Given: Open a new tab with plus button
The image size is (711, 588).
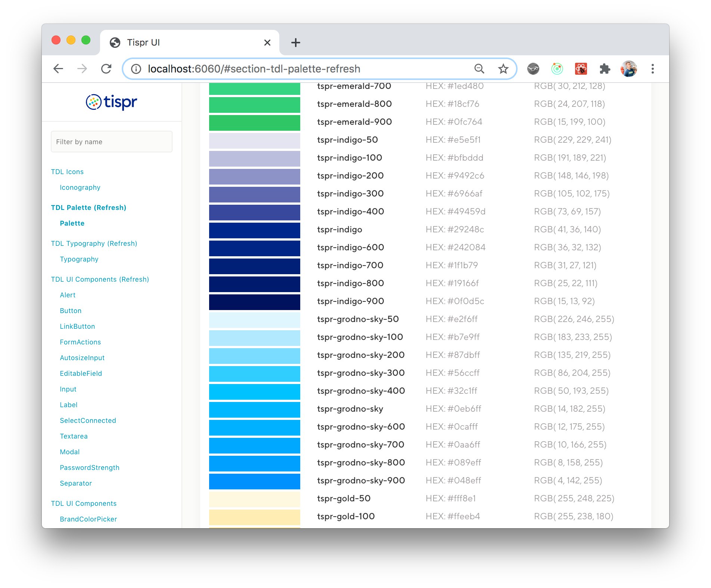Looking at the screenshot, I should [x=295, y=43].
